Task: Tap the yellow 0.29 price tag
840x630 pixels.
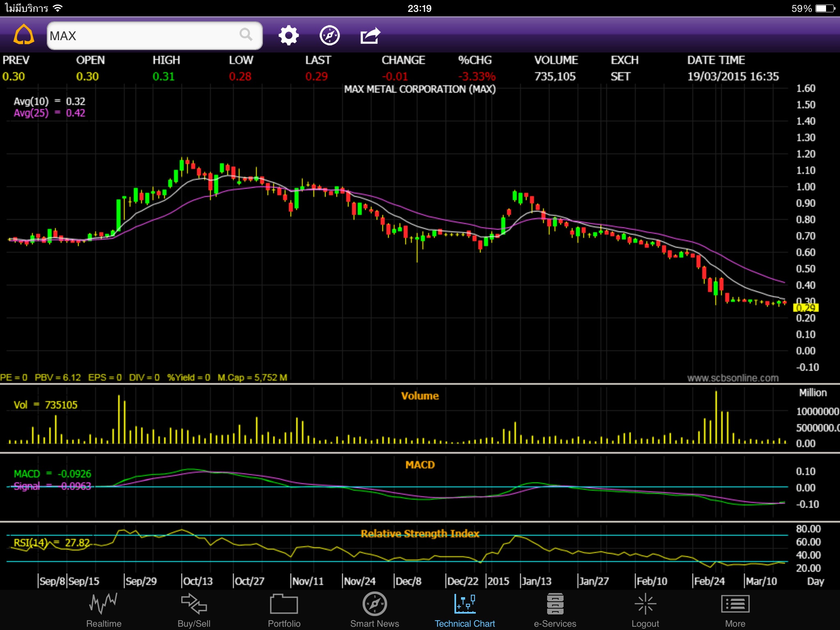Action: (x=806, y=308)
